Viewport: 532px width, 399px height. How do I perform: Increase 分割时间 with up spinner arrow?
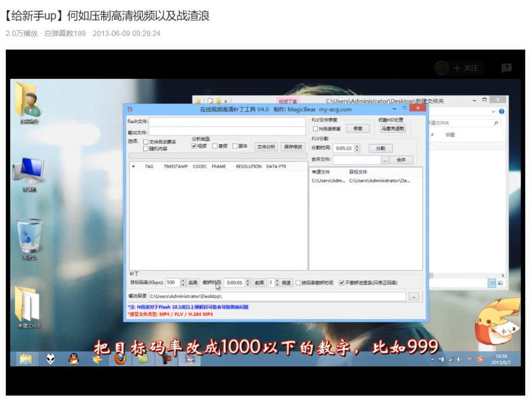coord(357,146)
